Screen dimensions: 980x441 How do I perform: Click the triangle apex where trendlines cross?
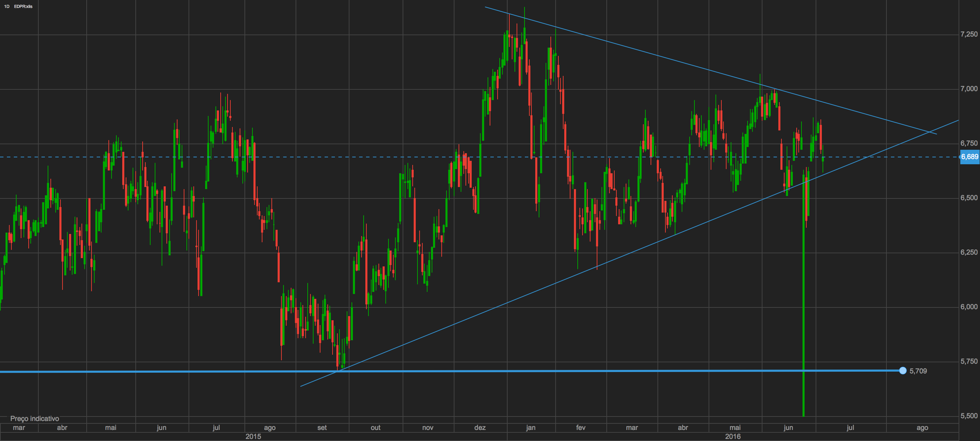point(930,132)
